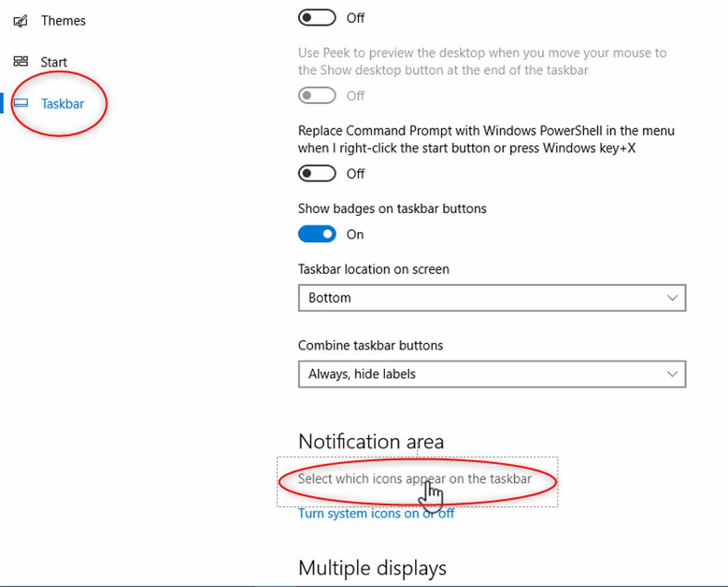Click the Multiple displays heading
The image size is (728, 587).
point(372,567)
